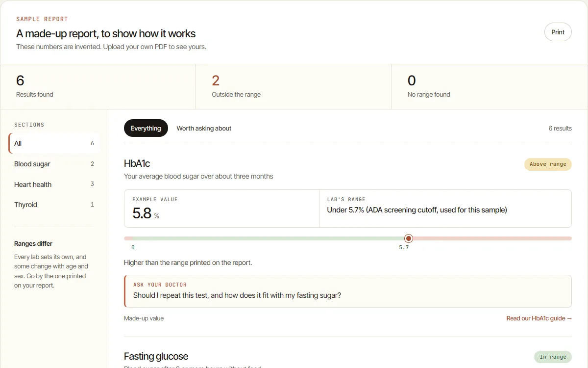The image size is (588, 368).
Task: Click the Above range badge
Action: 548,164
